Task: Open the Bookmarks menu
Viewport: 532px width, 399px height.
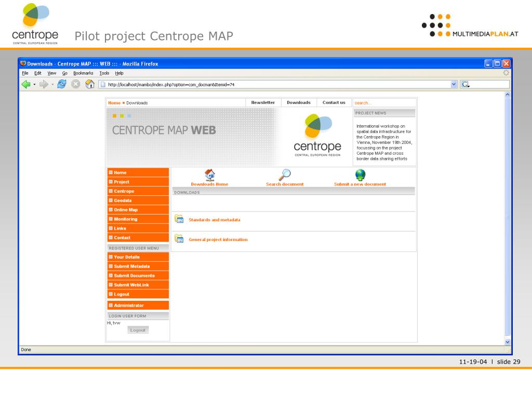Action: [83, 73]
